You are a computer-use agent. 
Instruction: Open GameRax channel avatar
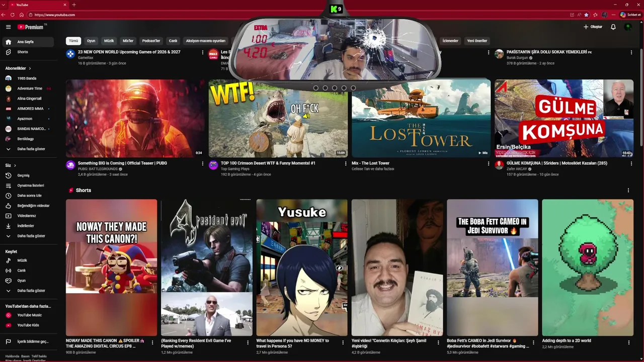click(71, 54)
